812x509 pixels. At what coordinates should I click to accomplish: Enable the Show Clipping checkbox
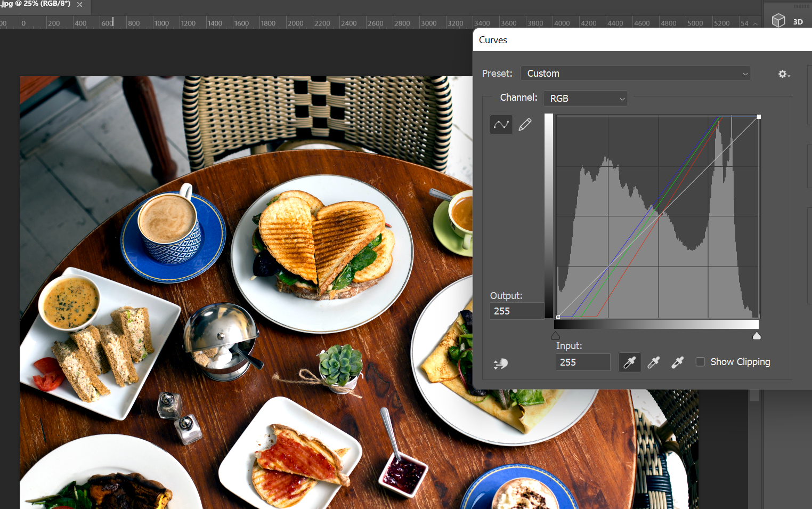pos(701,362)
